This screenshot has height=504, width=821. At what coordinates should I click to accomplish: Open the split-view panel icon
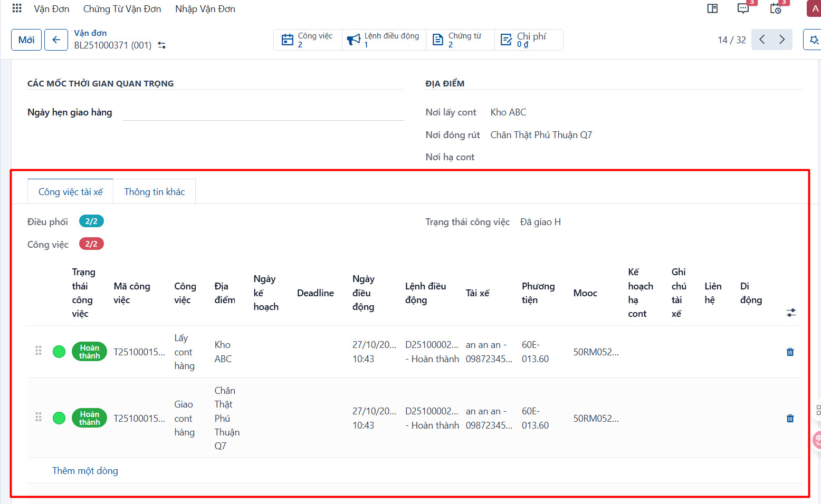click(712, 8)
